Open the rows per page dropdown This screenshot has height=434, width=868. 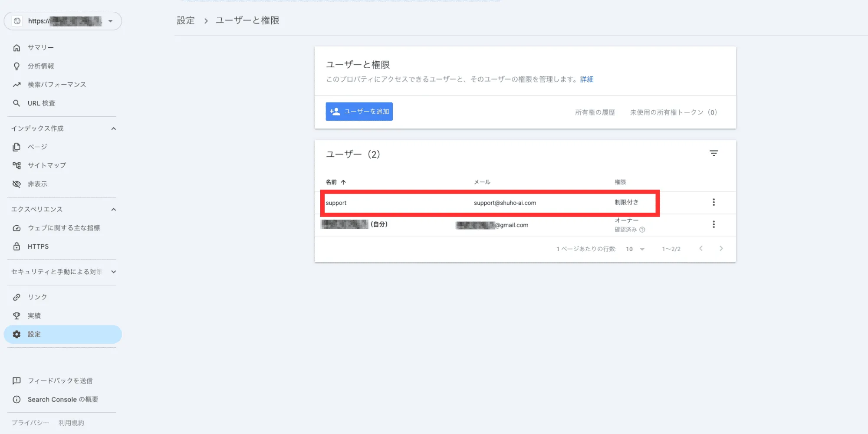point(635,249)
